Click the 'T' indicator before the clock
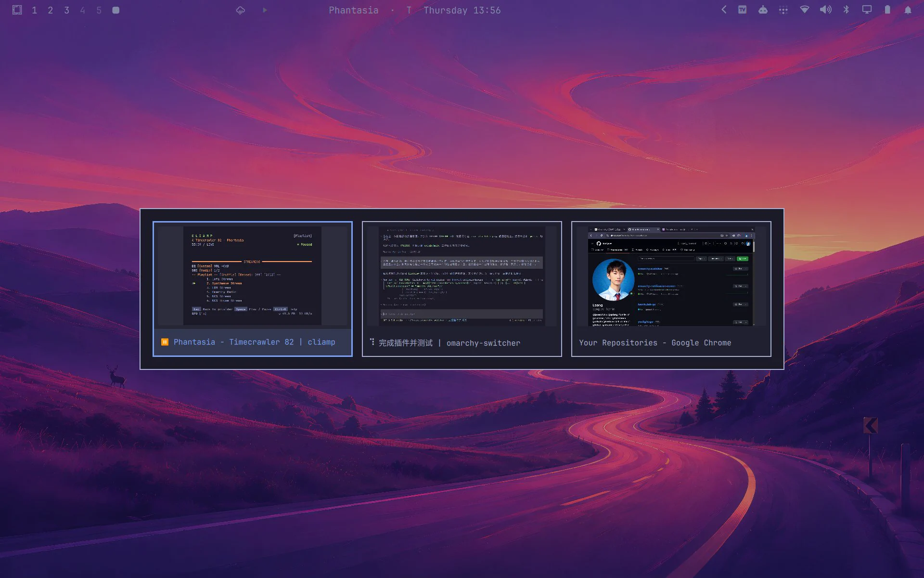924x578 pixels. pos(409,10)
